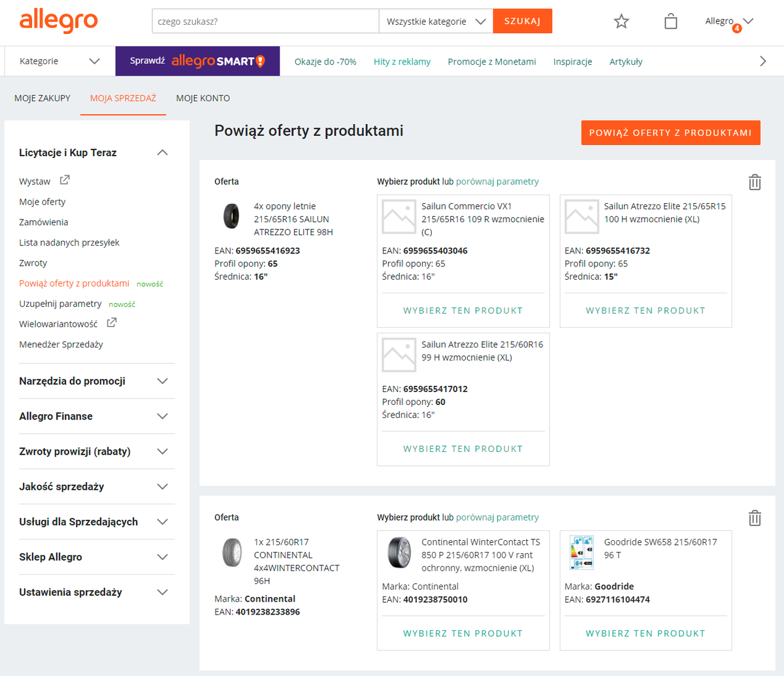Click tire image of 1x 215/60R17 Continental offer
Viewport: 784px width, 676px height.
(x=232, y=553)
